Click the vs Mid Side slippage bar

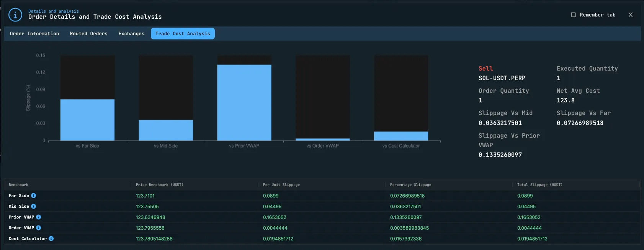166,130
